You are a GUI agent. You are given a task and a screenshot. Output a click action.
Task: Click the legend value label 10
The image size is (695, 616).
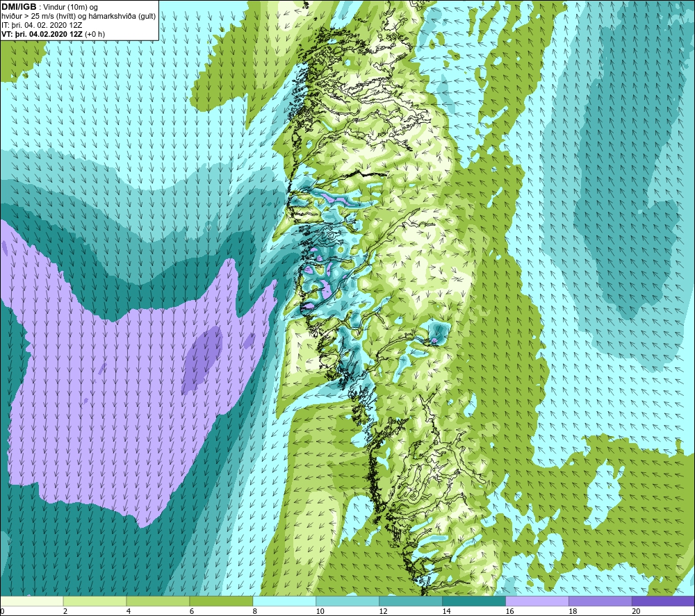point(320,611)
